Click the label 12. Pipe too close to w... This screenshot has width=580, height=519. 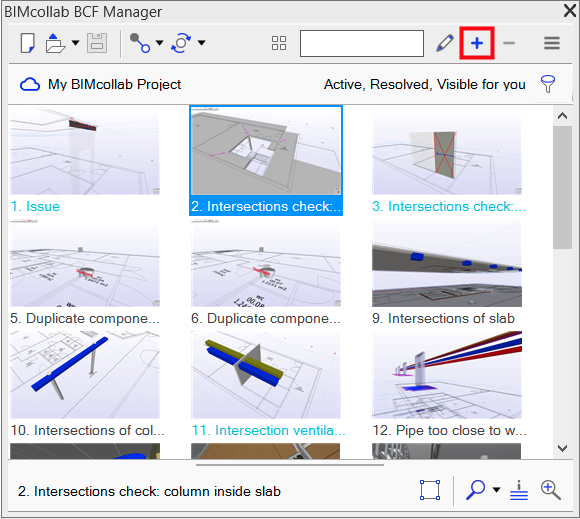449,430
